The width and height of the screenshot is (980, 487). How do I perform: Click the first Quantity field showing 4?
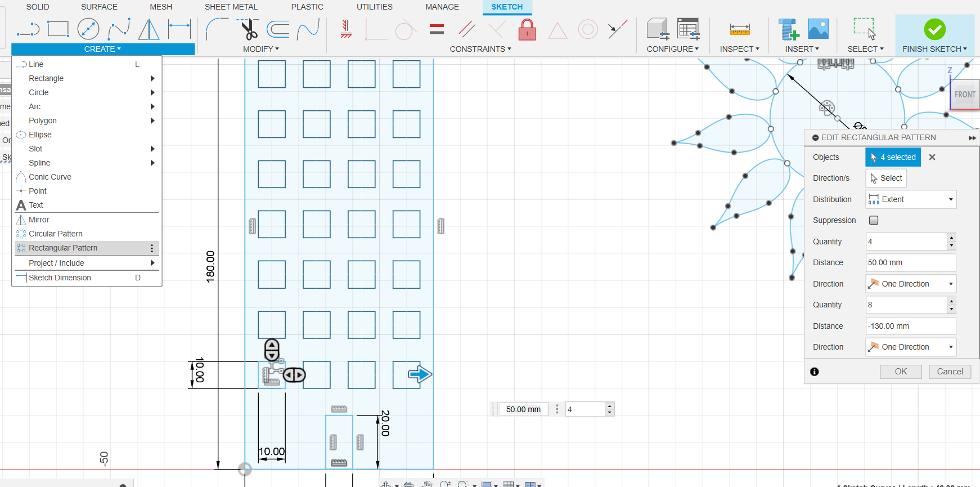click(906, 242)
